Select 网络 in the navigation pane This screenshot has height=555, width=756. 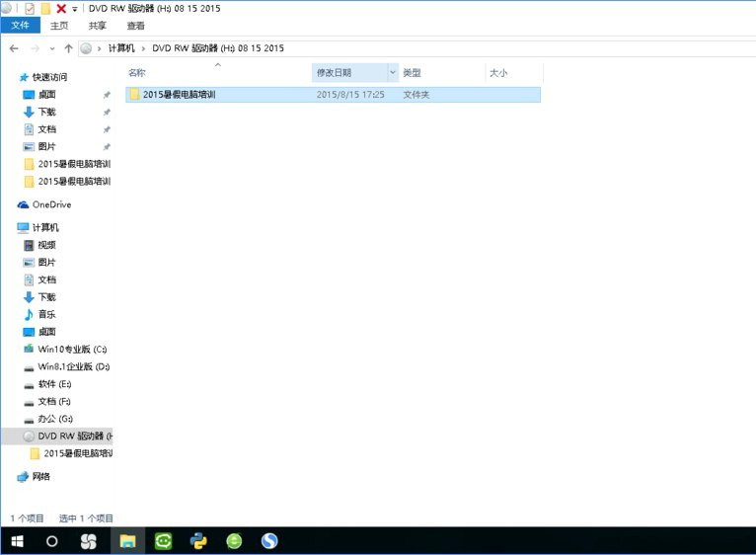point(41,477)
